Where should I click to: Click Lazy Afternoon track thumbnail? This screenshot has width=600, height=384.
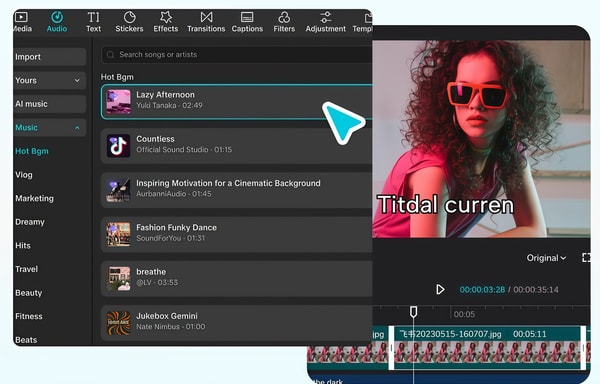click(118, 102)
